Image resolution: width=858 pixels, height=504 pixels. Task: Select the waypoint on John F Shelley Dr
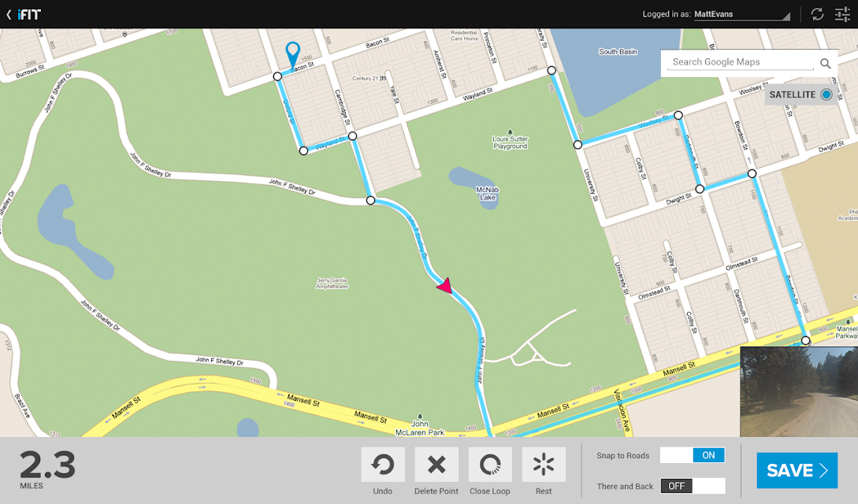[x=370, y=201]
